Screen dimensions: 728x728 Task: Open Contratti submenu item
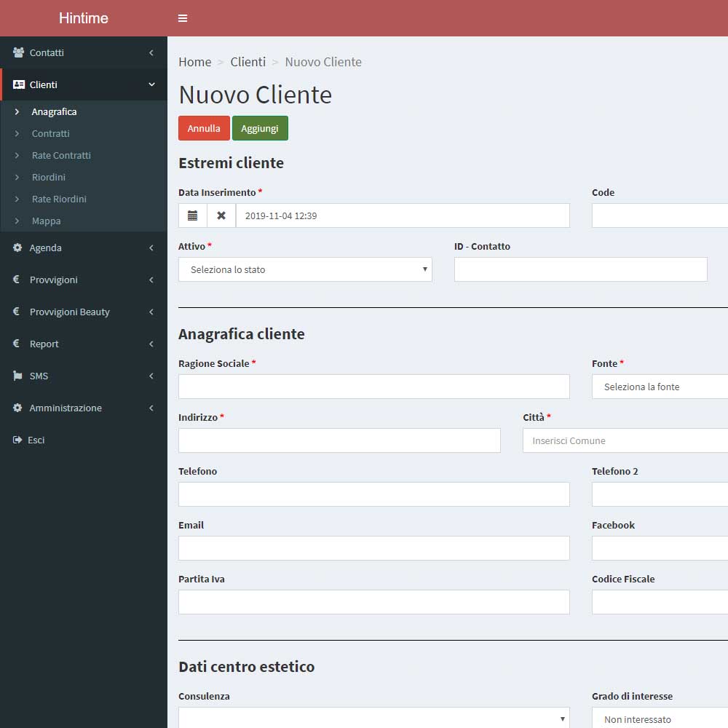(51, 133)
